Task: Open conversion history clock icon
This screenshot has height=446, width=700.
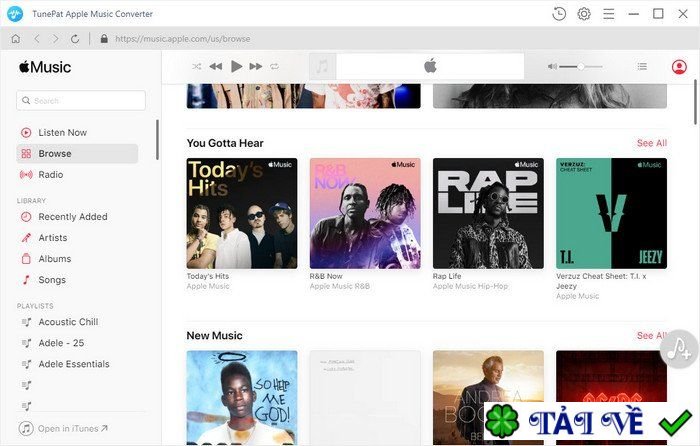Action: click(559, 14)
